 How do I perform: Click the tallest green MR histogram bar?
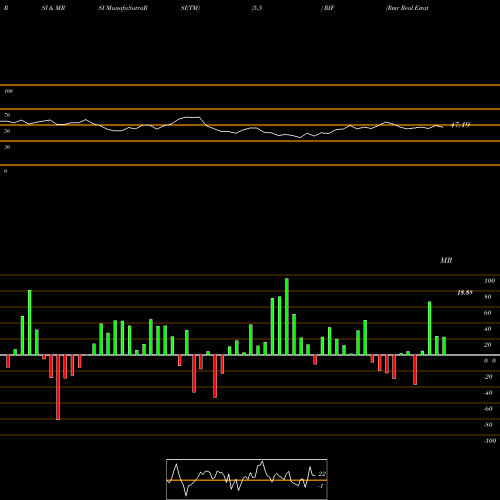tap(287, 317)
